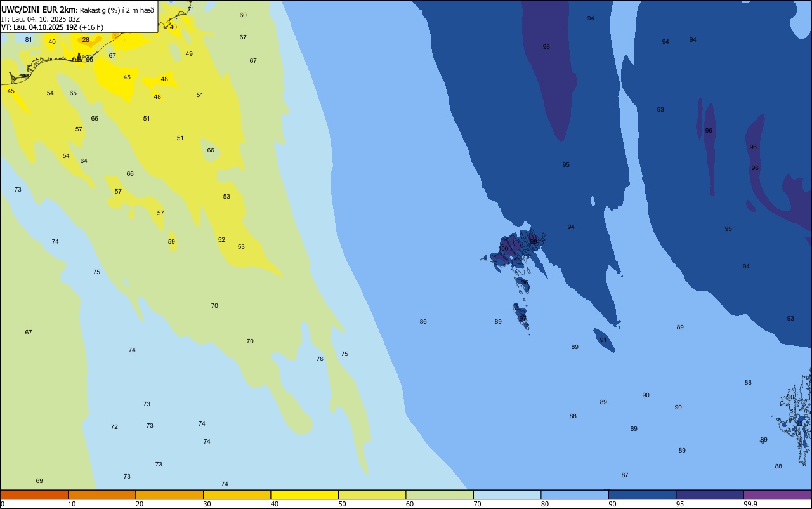812x509 pixels.
Task: Click the pale blue 70–80 legend swatch
Action: click(x=507, y=494)
